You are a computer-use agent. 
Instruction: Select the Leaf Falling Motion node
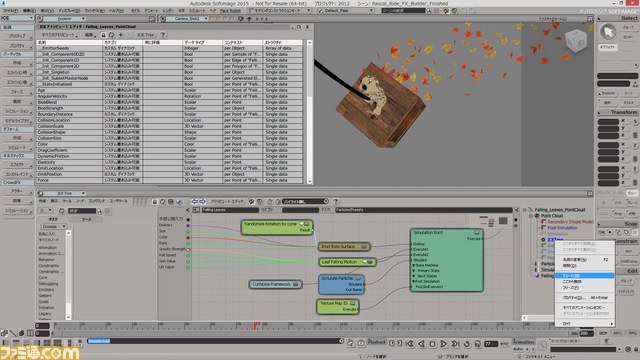coord(347,262)
